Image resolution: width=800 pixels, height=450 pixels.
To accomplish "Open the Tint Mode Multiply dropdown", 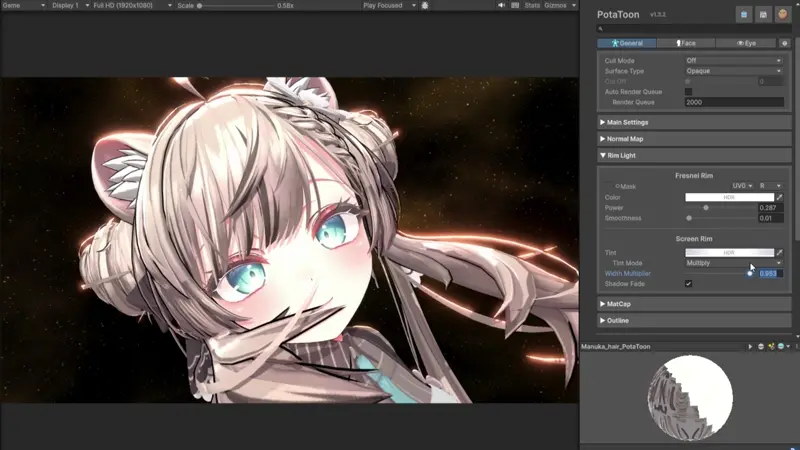I will pos(734,263).
